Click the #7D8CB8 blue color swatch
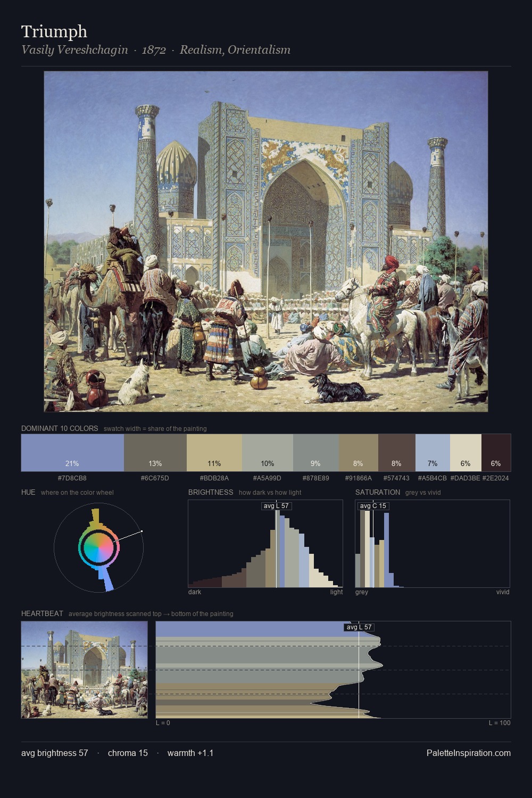532x798 pixels. [x=72, y=453]
